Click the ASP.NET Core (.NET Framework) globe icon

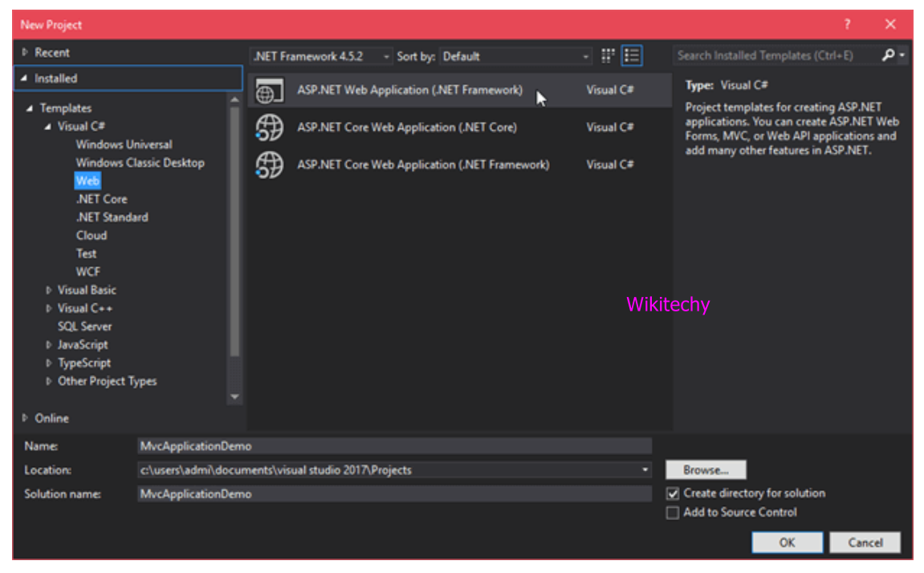tap(269, 165)
